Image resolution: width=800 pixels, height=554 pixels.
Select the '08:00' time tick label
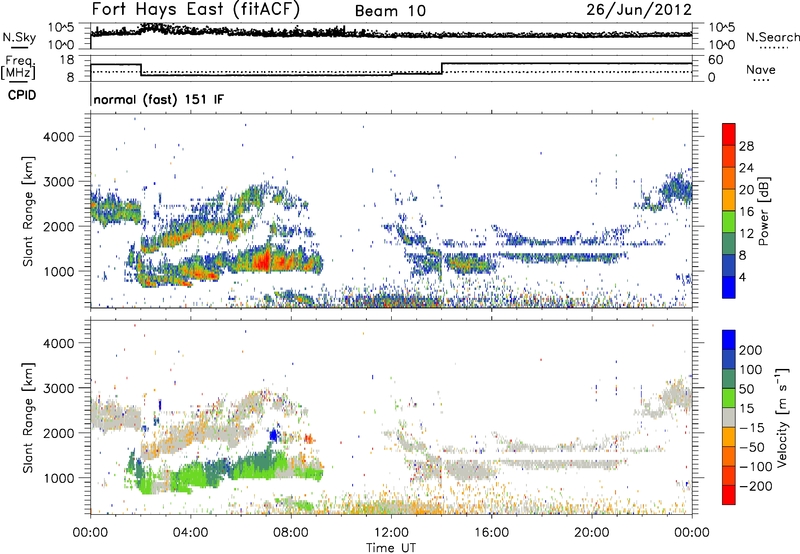[291, 533]
